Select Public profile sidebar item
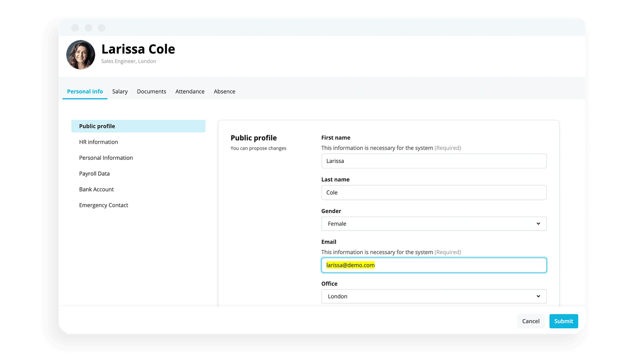This screenshot has width=644, height=359. coord(138,126)
